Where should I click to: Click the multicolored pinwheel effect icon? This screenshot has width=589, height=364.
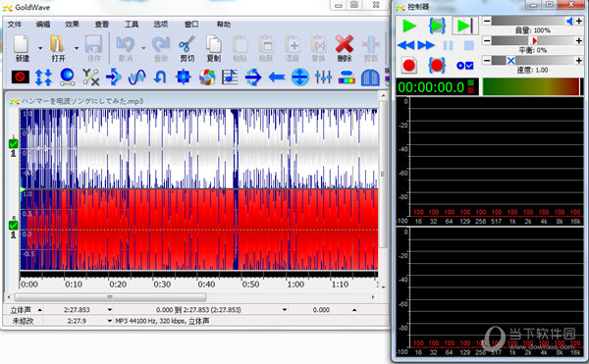click(x=206, y=78)
